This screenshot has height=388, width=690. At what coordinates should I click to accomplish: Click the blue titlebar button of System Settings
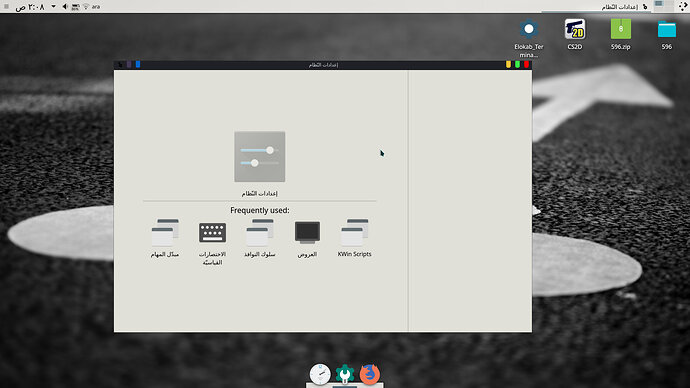coord(138,65)
